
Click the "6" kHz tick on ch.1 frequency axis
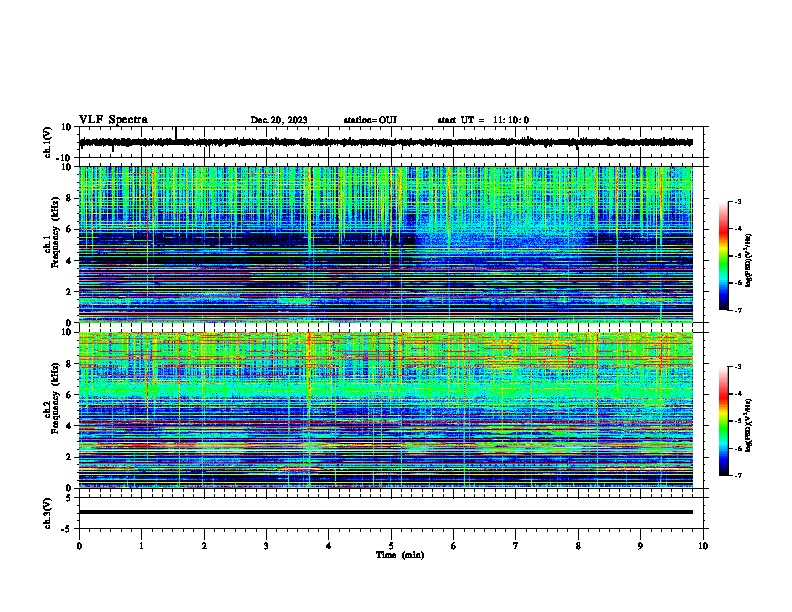coord(69,229)
